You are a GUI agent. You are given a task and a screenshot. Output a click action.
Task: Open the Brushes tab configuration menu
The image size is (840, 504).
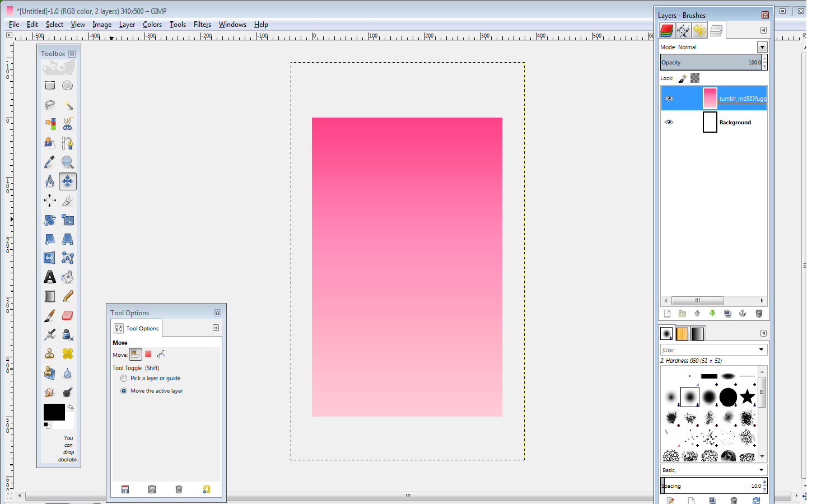coord(763,333)
